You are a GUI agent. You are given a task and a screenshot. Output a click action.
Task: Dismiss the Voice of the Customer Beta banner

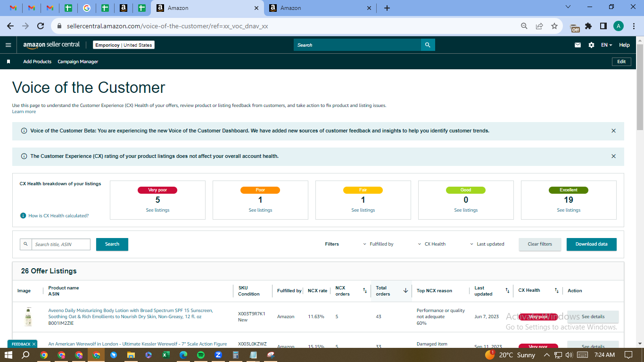point(613,131)
